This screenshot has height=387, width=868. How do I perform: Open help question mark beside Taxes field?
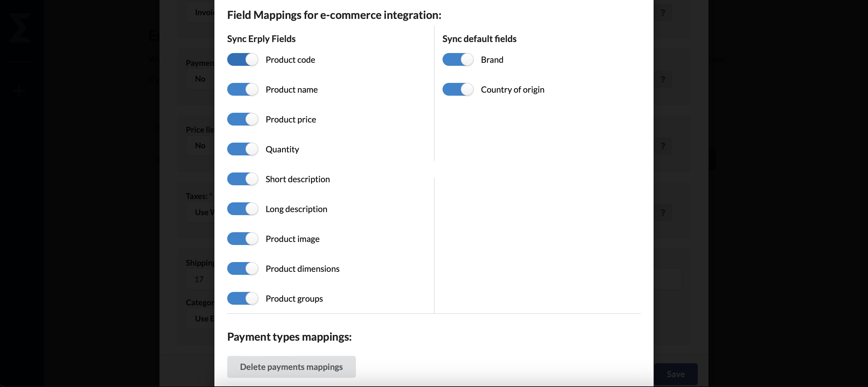663,213
